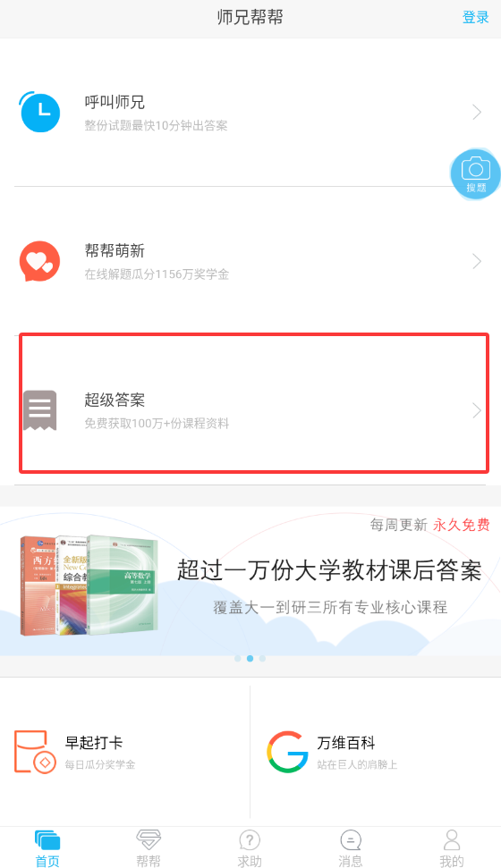Select the first banner pagination dot

pos(238,658)
